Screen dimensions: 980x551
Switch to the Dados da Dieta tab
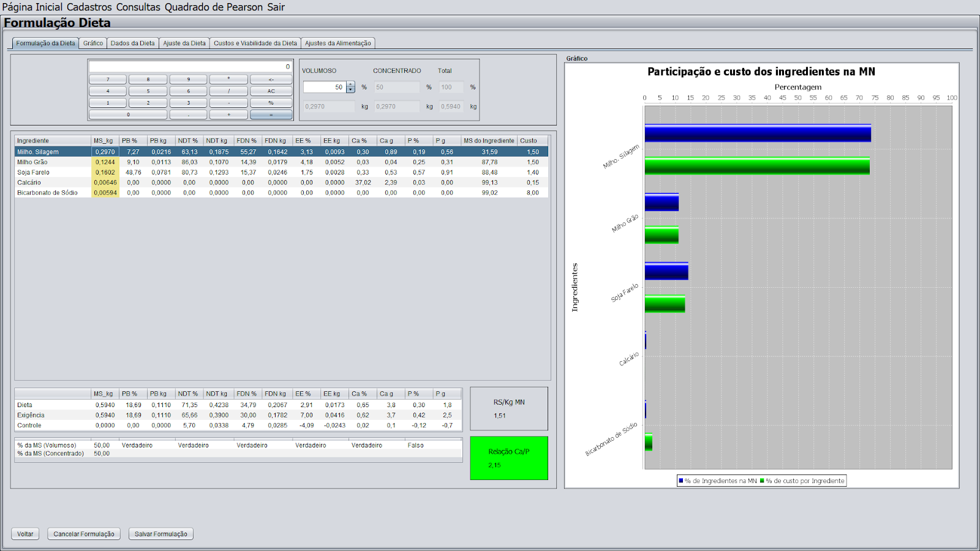coord(132,43)
